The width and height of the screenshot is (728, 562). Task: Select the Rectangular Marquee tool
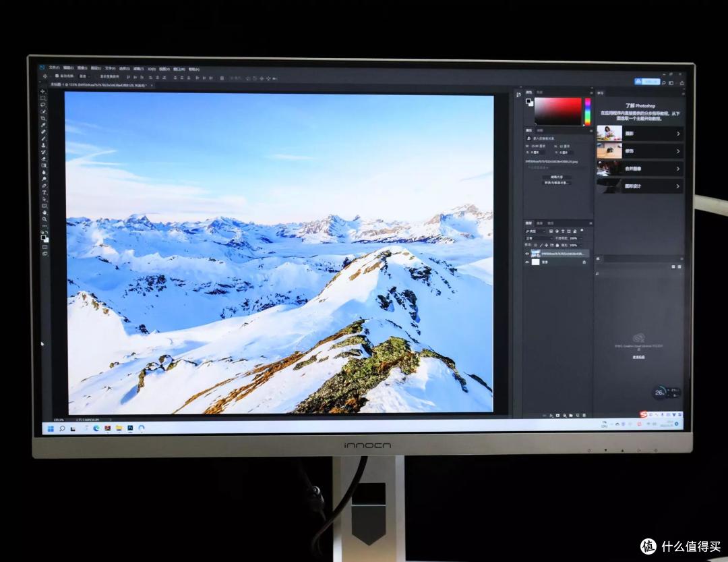(43, 98)
